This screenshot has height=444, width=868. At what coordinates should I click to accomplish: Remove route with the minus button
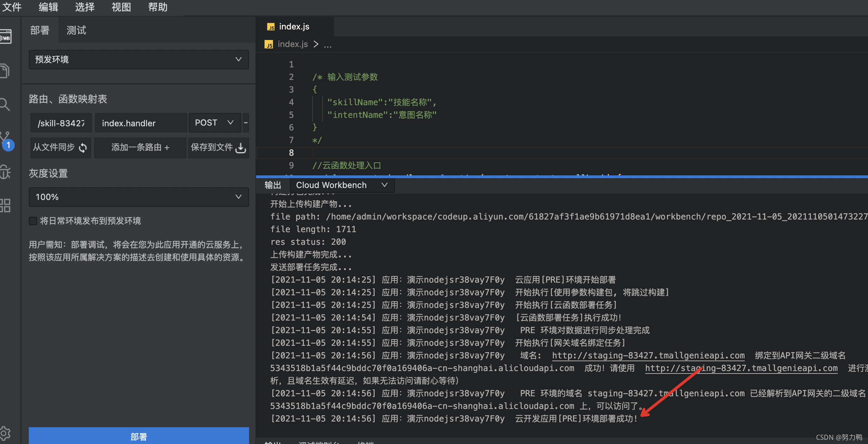click(246, 123)
